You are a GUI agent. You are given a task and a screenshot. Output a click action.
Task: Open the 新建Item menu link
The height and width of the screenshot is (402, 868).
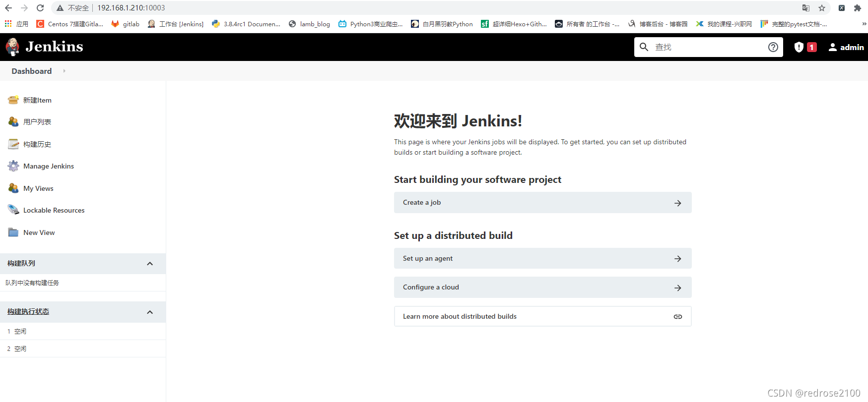[x=37, y=100]
